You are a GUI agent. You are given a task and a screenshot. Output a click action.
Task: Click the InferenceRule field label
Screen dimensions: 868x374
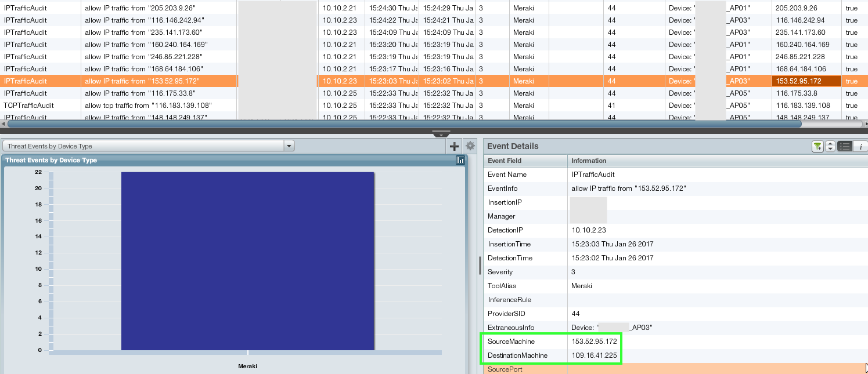point(510,300)
